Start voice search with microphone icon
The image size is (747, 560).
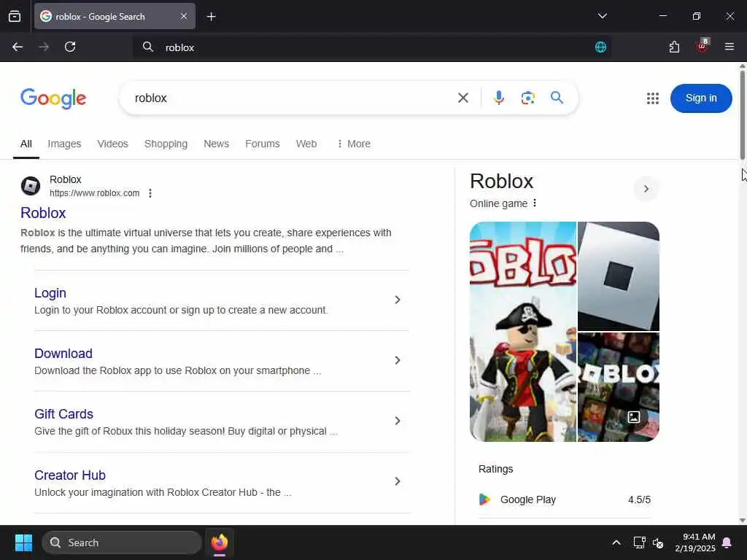499,98
